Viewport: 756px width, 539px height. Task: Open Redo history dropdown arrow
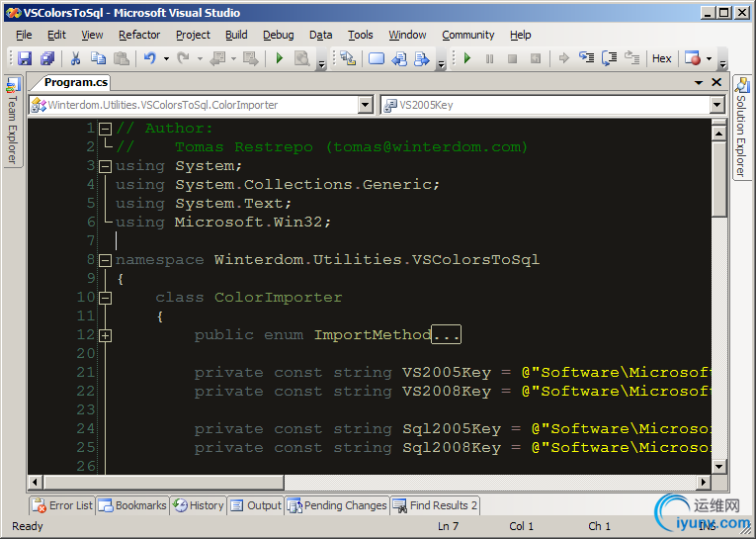point(200,59)
